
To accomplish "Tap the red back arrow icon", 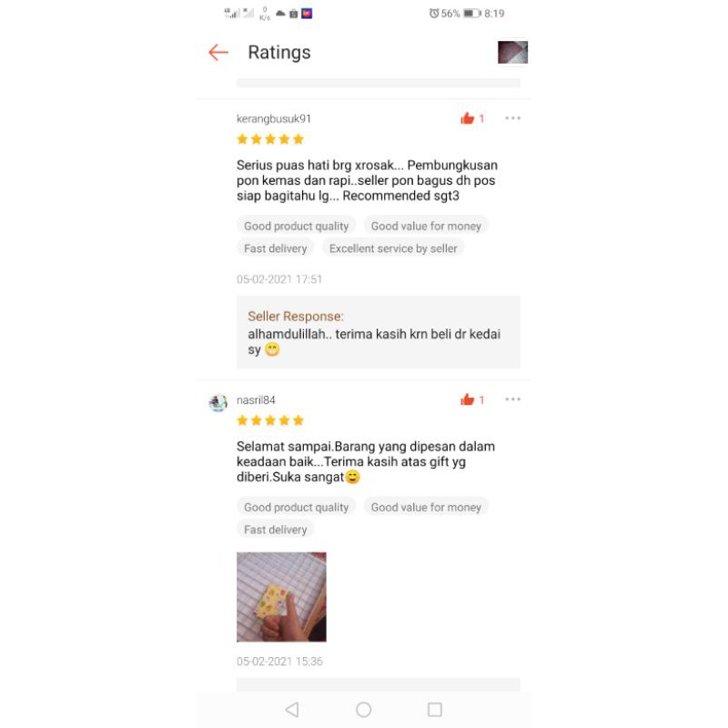I will click(x=218, y=53).
